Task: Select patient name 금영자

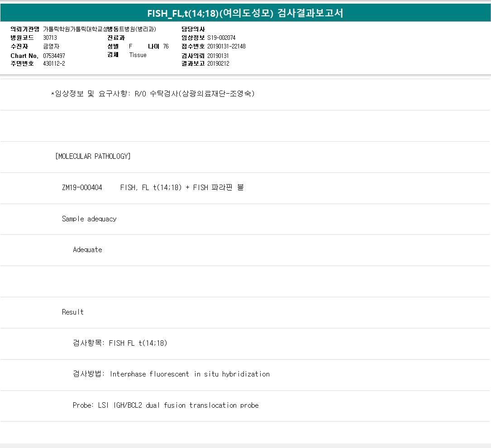Action: [51, 46]
